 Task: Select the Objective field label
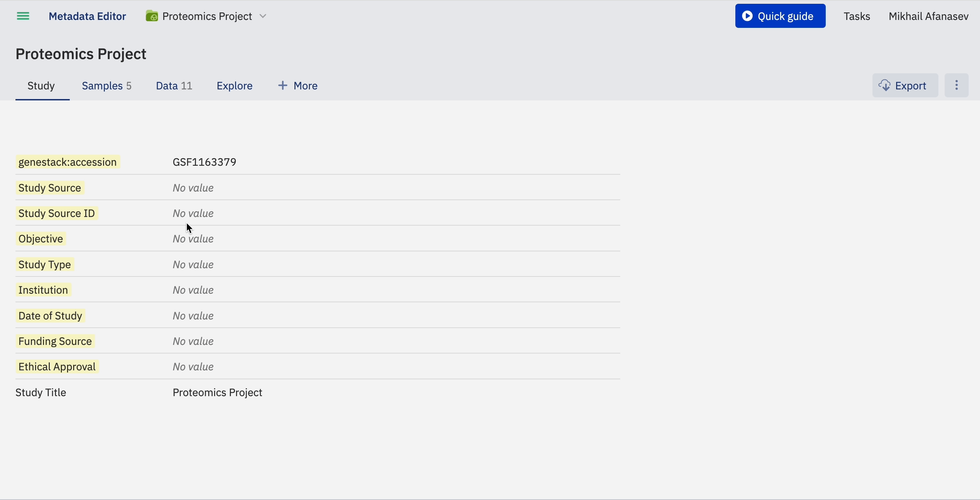[40, 239]
